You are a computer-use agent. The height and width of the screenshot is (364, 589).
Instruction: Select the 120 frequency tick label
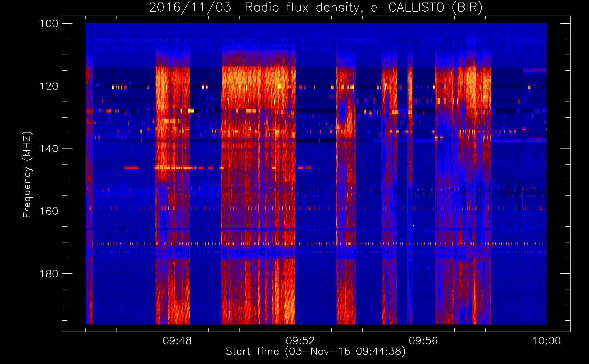[x=49, y=86]
